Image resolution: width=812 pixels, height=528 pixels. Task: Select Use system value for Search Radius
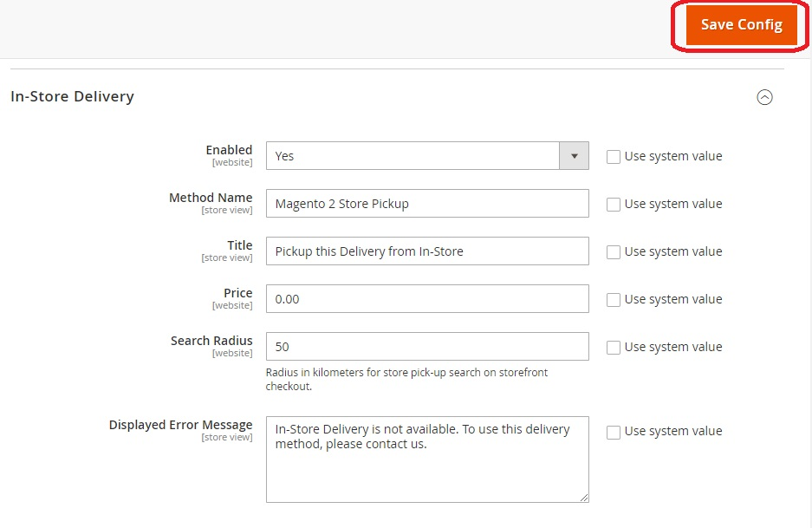coord(614,348)
